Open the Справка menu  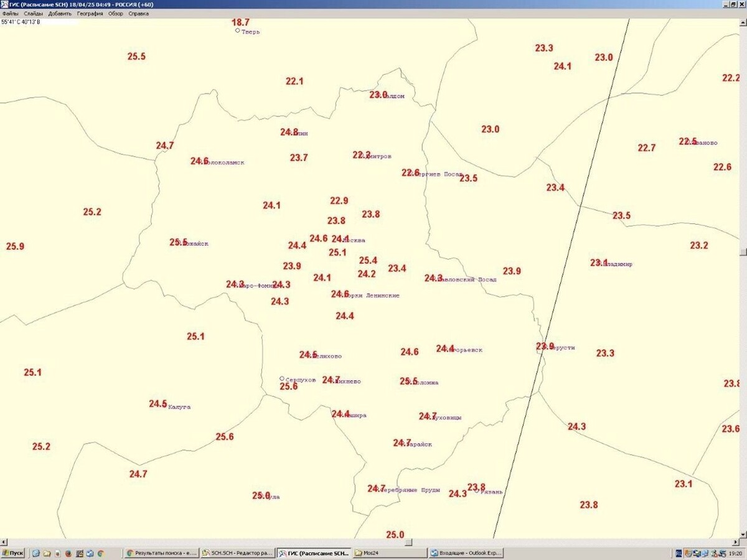(138, 13)
